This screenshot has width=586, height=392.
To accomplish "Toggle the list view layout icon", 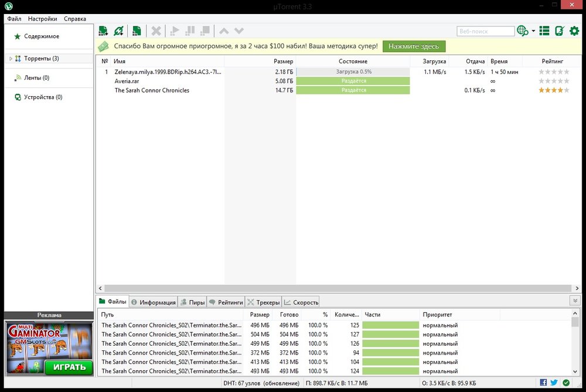I will [544, 31].
